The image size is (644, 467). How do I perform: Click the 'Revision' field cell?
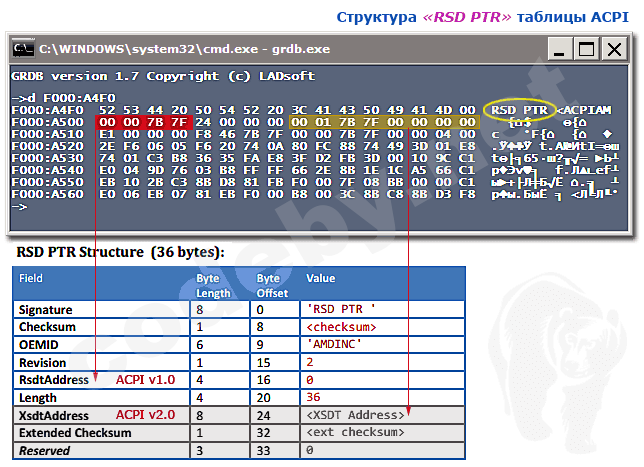coord(101,363)
